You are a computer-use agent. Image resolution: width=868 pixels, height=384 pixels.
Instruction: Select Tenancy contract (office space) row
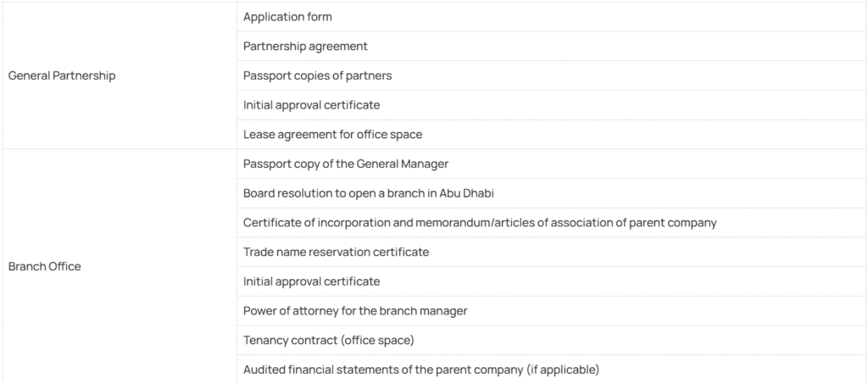pyautogui.click(x=552, y=340)
